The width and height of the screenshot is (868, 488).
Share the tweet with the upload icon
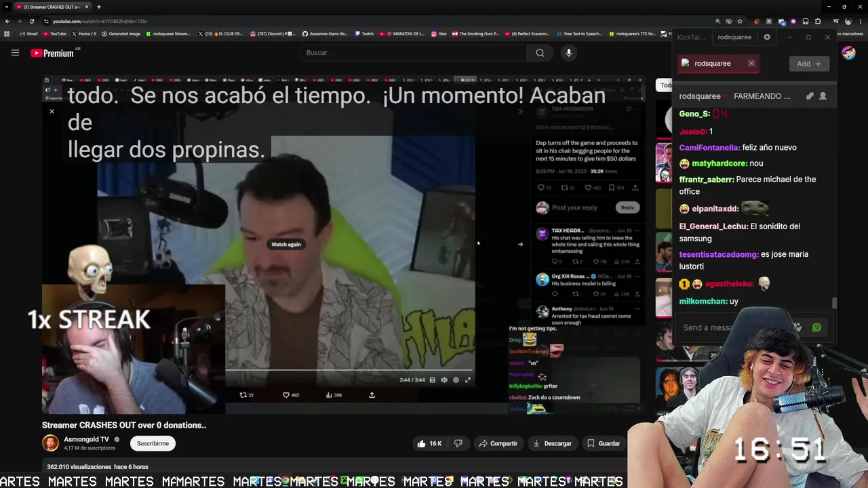[372, 395]
